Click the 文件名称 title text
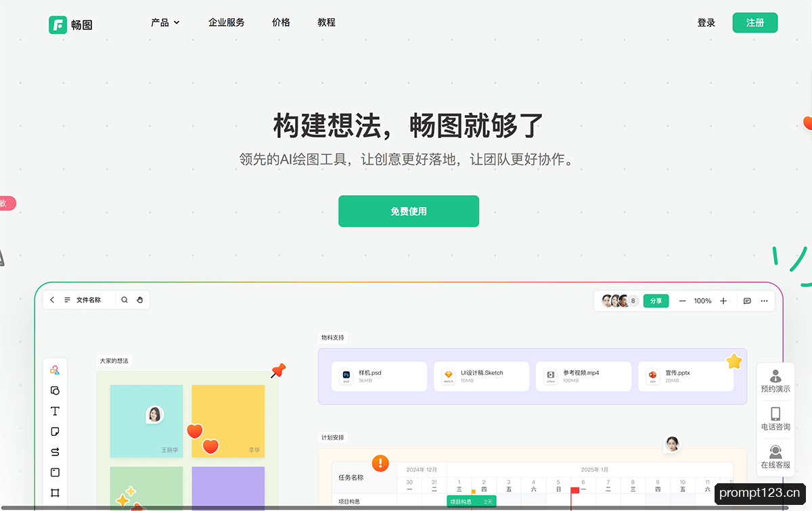This screenshot has width=812, height=511. [x=89, y=300]
